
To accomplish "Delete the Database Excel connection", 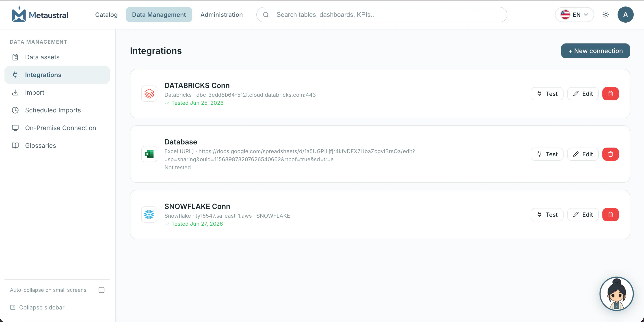I will point(610,154).
